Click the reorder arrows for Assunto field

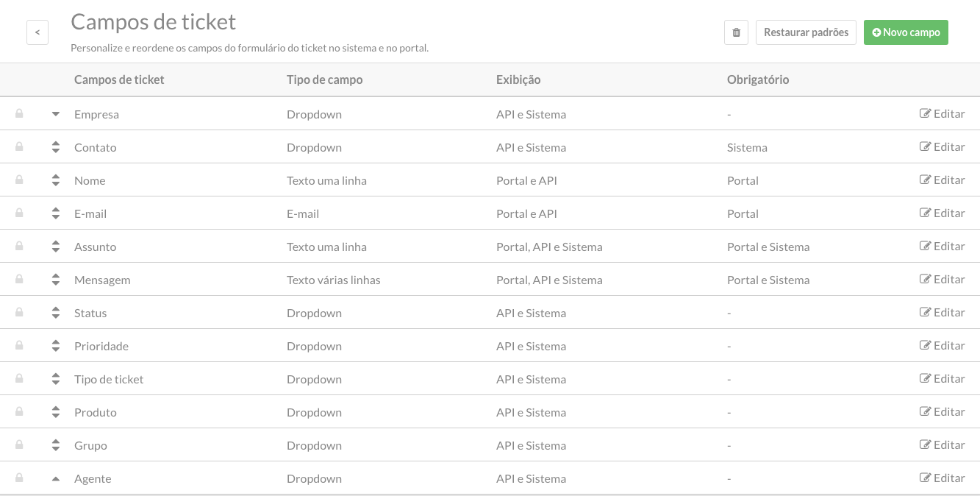[56, 247]
